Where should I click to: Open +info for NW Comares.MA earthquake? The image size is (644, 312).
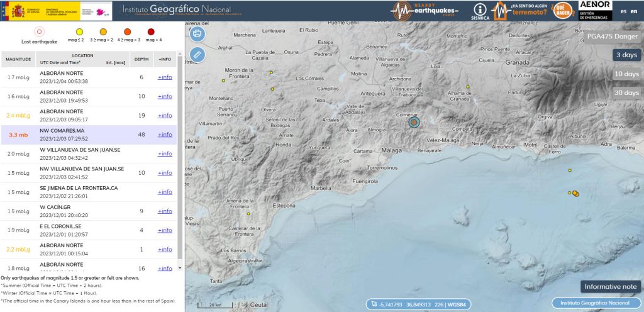[x=165, y=135]
